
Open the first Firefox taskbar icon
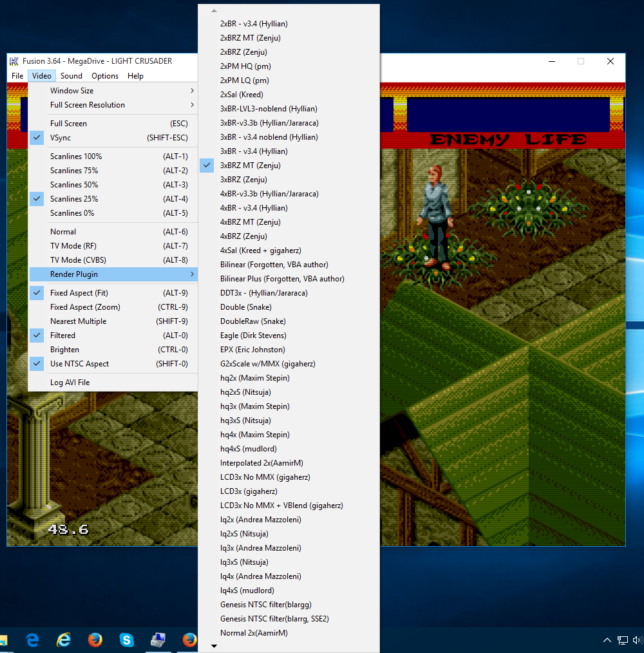[95, 639]
